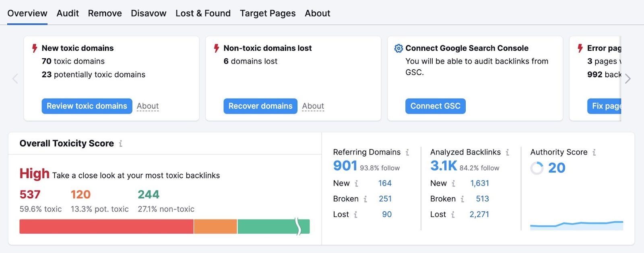Open 1,631 new backlinks
644x253 pixels.
(480, 183)
